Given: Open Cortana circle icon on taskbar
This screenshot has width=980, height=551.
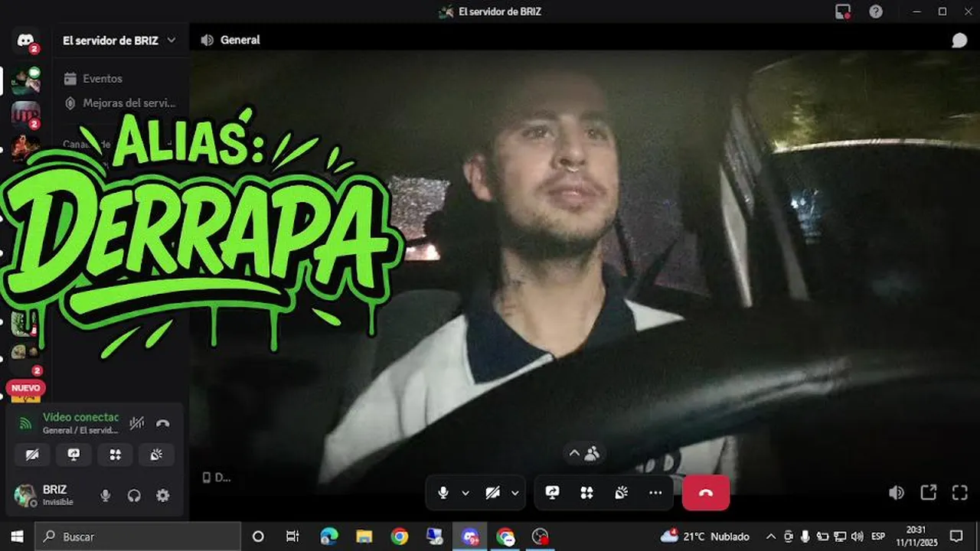Looking at the screenshot, I should coord(258,536).
